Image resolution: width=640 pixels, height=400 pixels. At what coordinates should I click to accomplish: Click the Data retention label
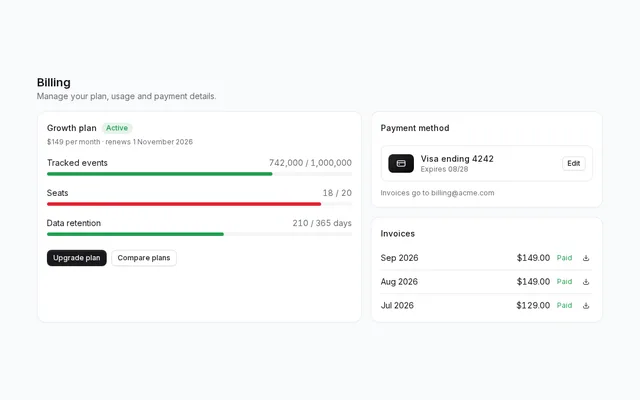coord(74,223)
